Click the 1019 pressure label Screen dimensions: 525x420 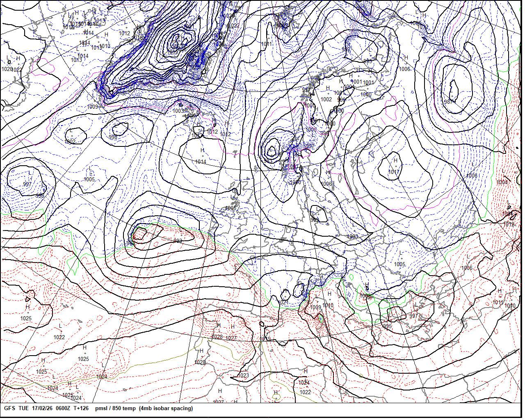point(265,339)
